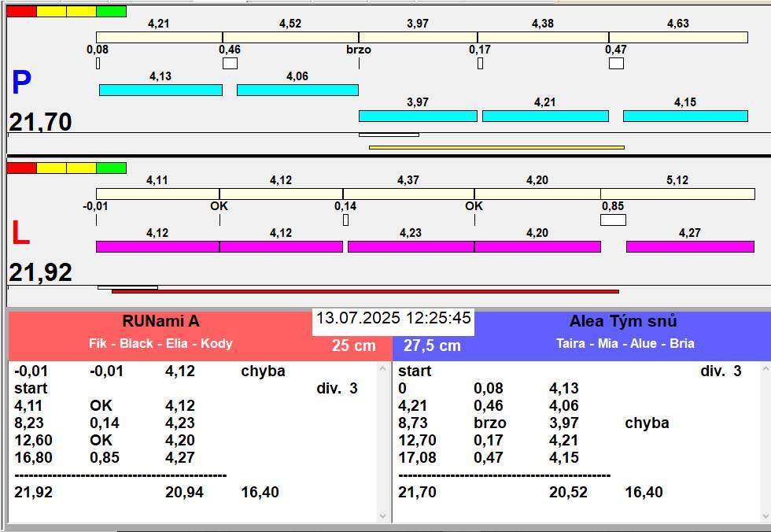The image size is (771, 532).
Task: Click the red start light in lane L
Action: 22,168
